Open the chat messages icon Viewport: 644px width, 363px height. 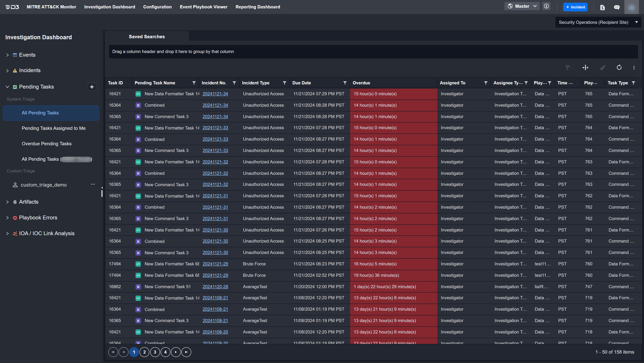[x=616, y=7]
